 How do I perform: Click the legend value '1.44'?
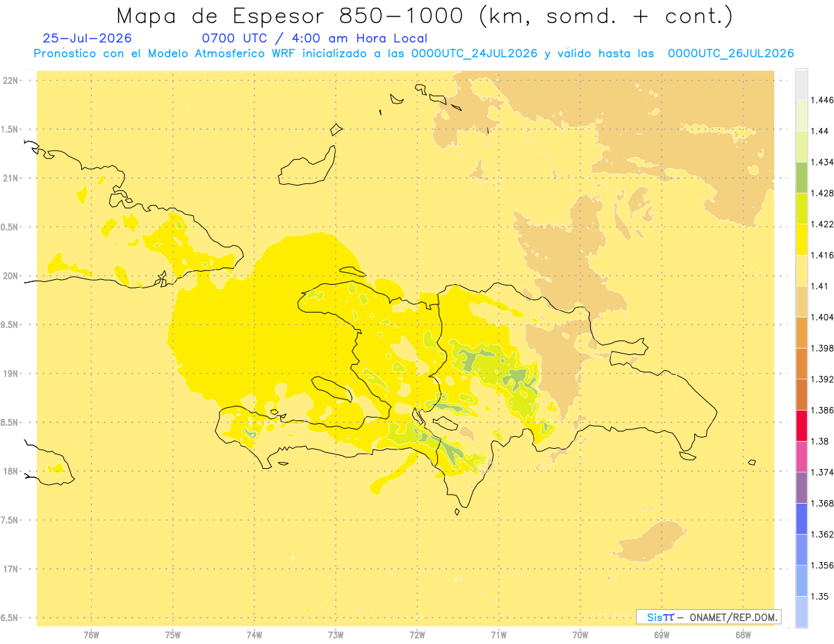pyautogui.click(x=821, y=131)
